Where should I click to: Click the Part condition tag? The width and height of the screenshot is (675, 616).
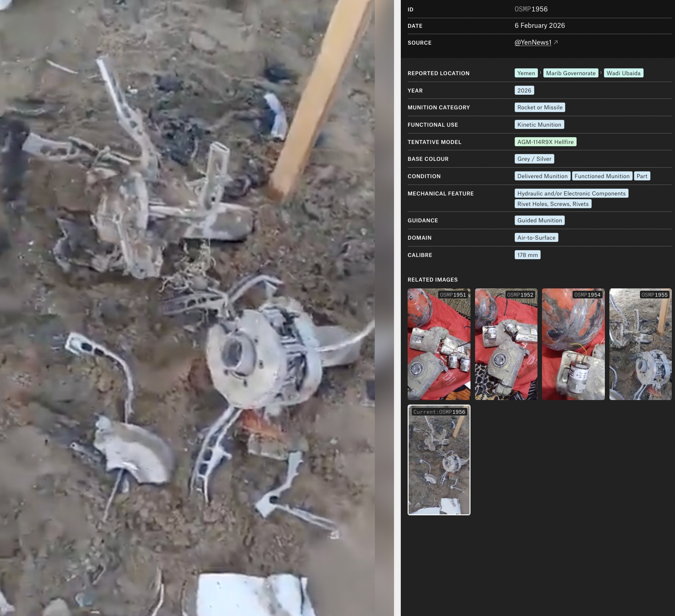(x=641, y=176)
